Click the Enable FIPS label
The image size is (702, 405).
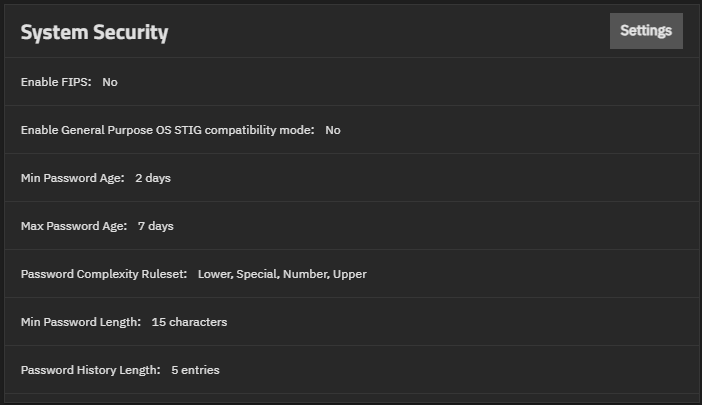[56, 82]
